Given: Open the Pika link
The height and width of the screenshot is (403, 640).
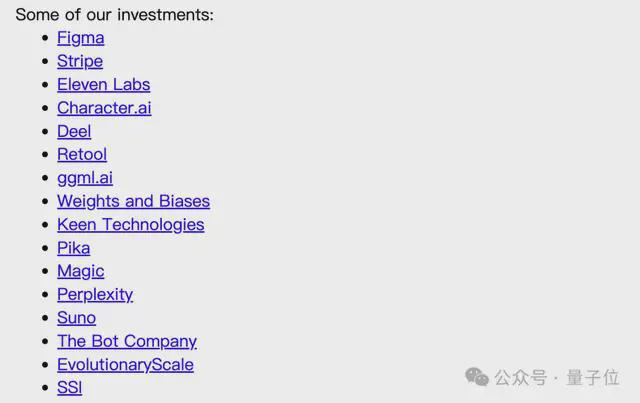Looking at the screenshot, I should click(x=73, y=248).
